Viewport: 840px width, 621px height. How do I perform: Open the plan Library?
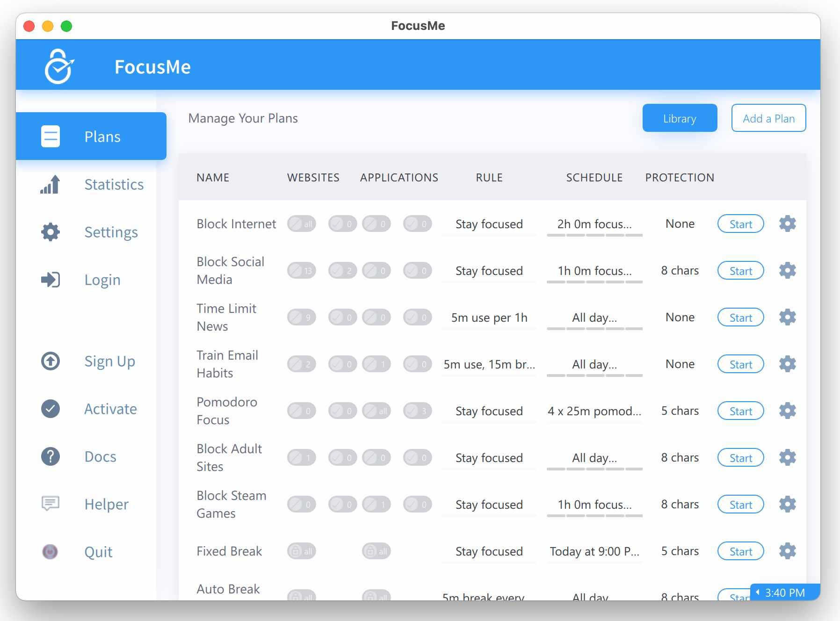pos(680,118)
